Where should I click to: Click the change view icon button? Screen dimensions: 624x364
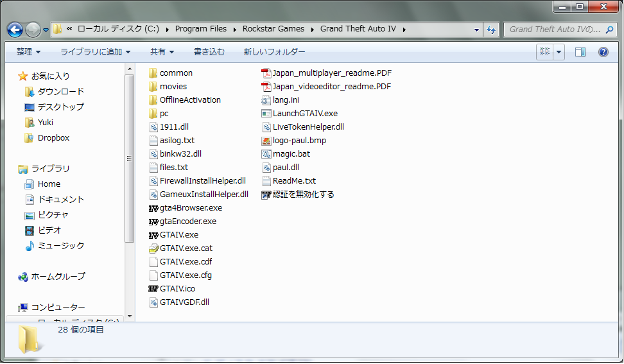click(x=544, y=52)
